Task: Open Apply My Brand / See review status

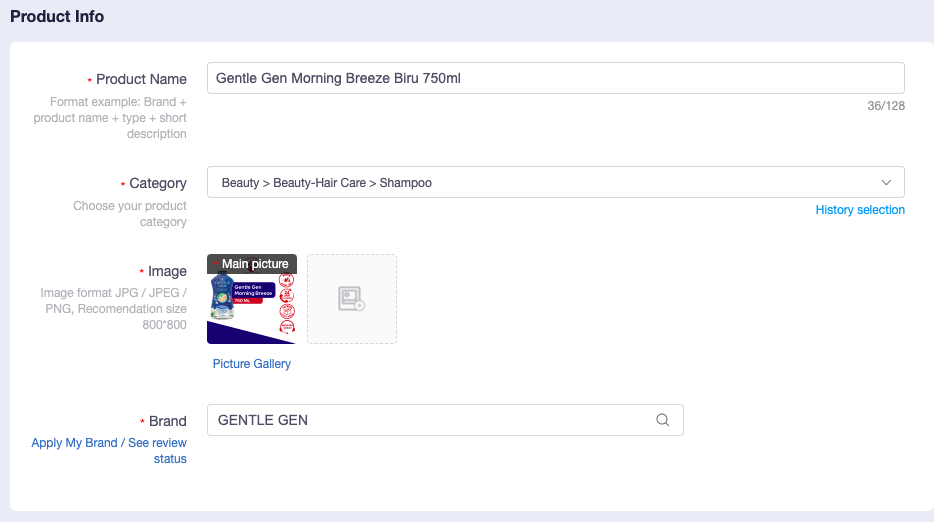Action: [109, 450]
